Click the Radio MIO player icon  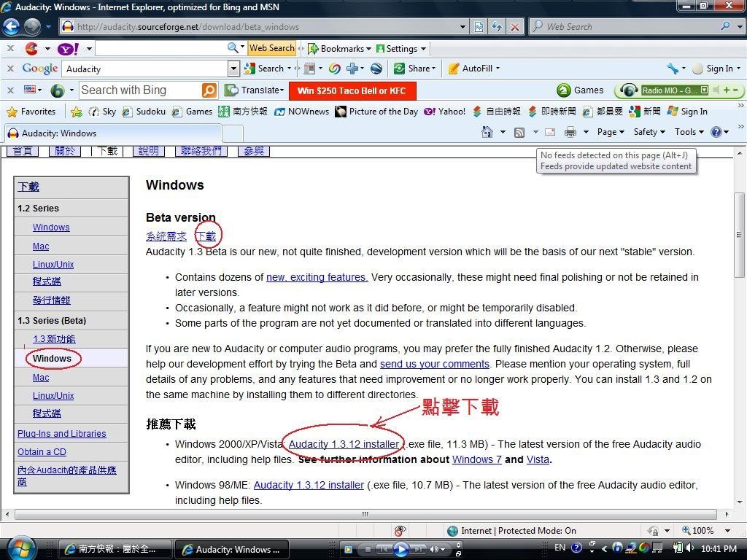point(629,90)
